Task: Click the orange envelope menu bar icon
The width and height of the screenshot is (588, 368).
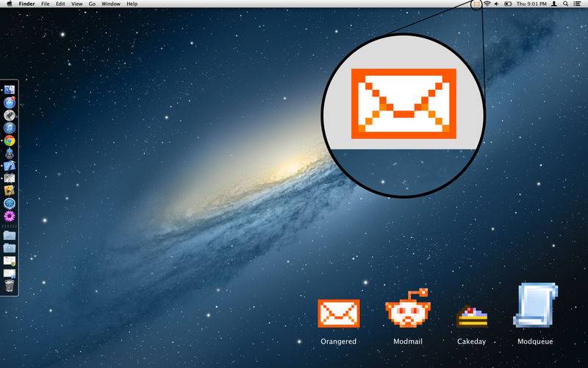Action: pyautogui.click(x=476, y=4)
